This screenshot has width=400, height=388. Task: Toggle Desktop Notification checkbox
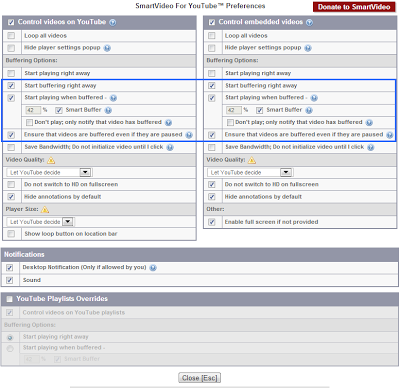click(10, 268)
